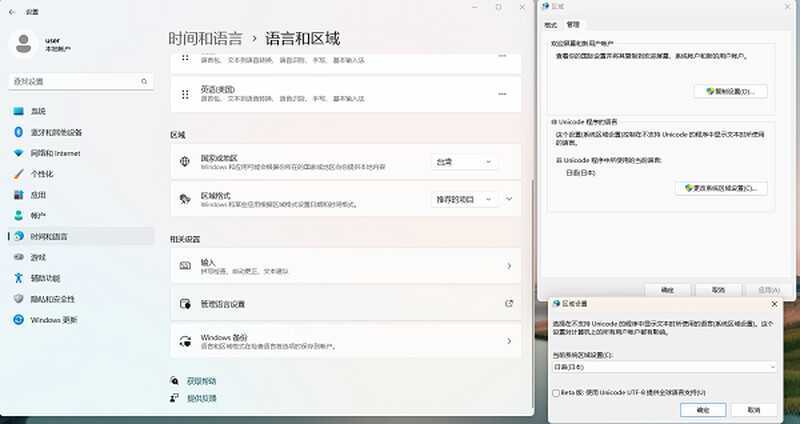Click the 获取帮助 link

[x=200, y=381]
